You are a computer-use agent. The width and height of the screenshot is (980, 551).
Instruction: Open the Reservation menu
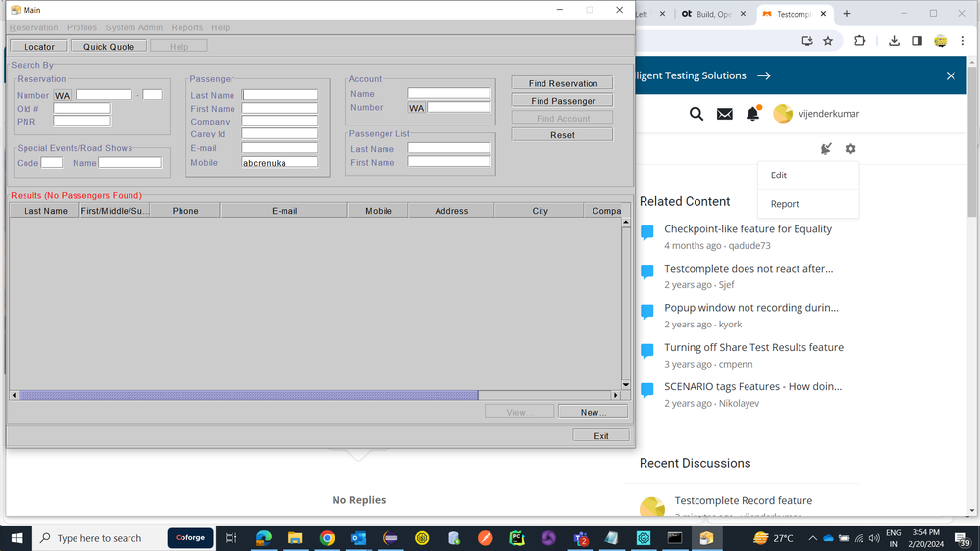33,27
